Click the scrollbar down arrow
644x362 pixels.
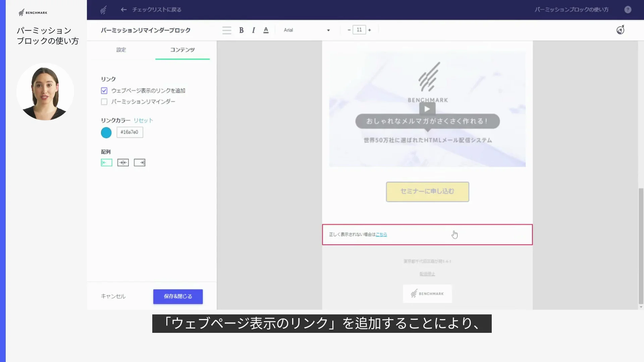point(641,307)
